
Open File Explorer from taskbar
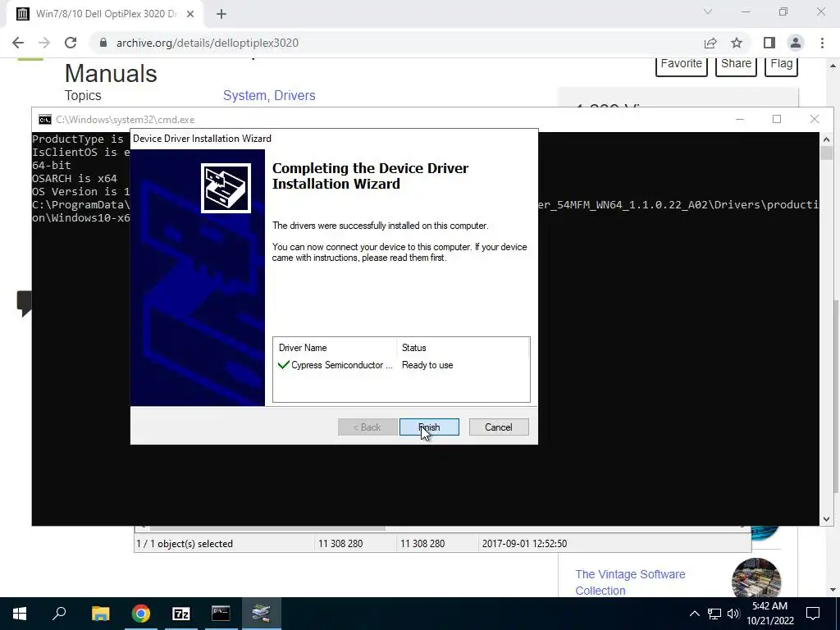click(100, 614)
